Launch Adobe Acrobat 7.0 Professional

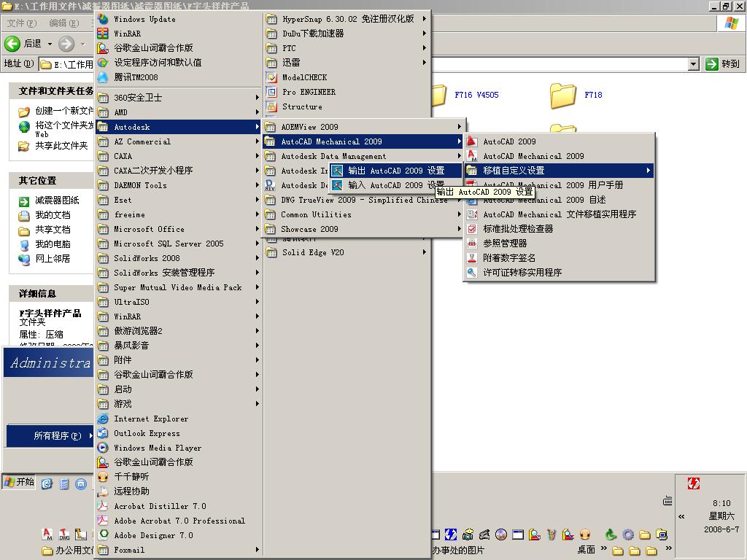[x=178, y=521]
